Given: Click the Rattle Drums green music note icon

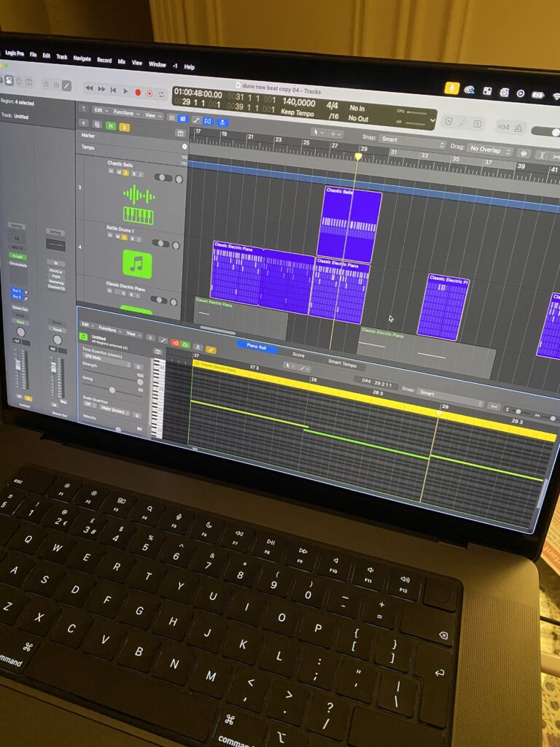Looking at the screenshot, I should pyautogui.click(x=137, y=263).
